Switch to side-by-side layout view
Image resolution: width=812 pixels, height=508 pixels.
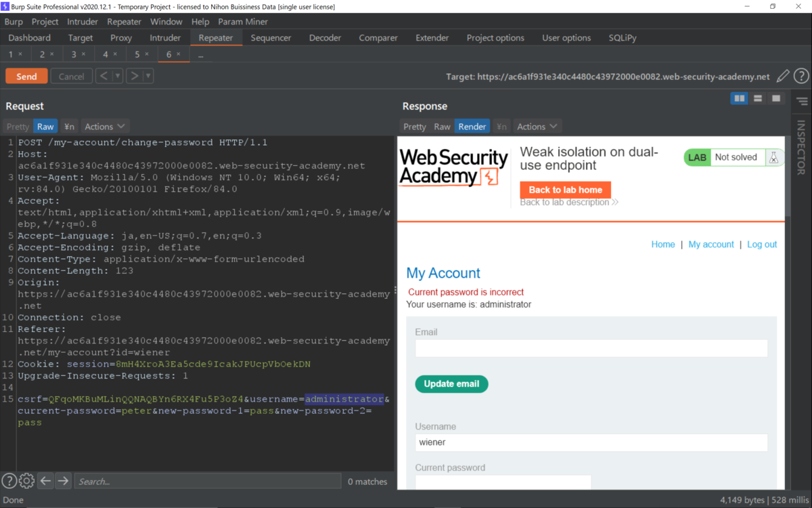(x=740, y=99)
